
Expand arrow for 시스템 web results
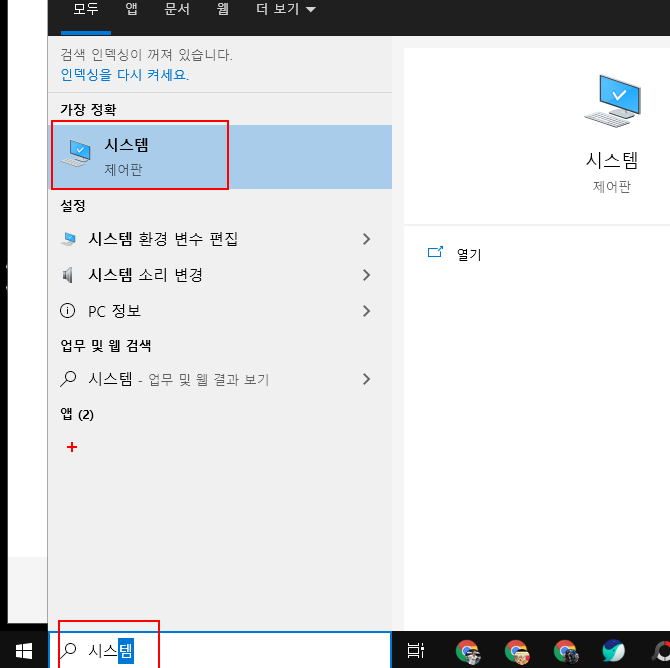[366, 379]
